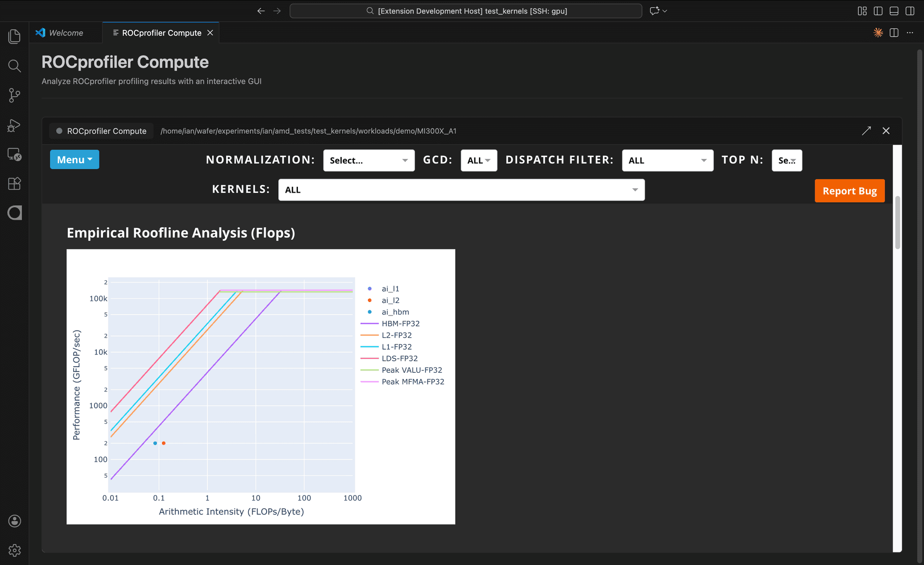Open the Explorer view in the activity bar

[14, 36]
